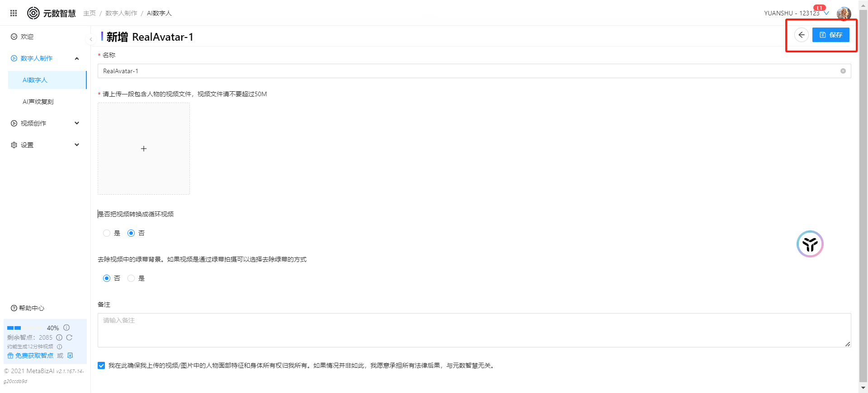Click the recharge coupon icon after 或
Viewport: 868px width, 393px height.
[x=70, y=356]
